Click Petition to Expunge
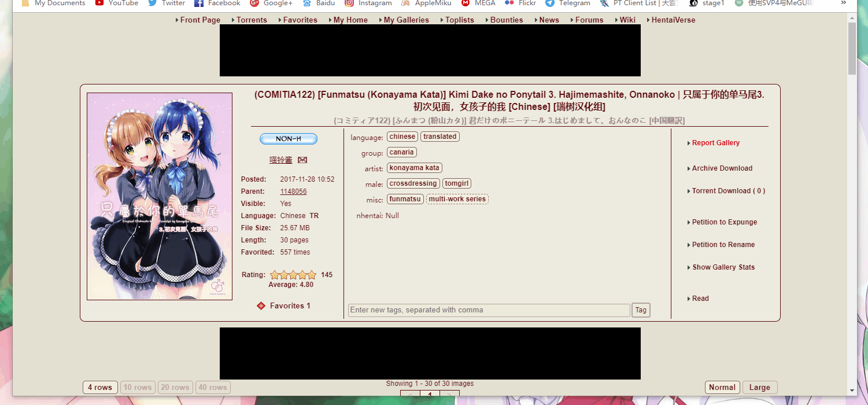The image size is (868, 405). [725, 222]
